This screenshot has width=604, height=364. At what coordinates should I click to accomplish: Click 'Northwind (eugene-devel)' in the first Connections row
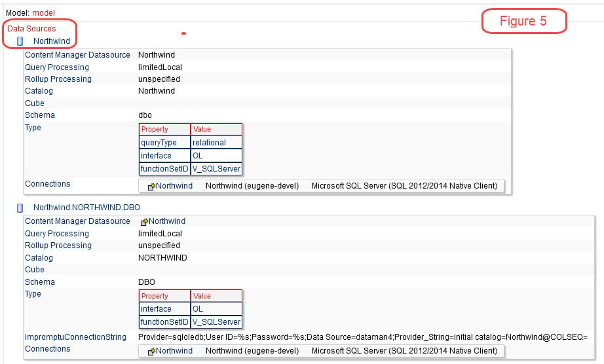[252, 186]
